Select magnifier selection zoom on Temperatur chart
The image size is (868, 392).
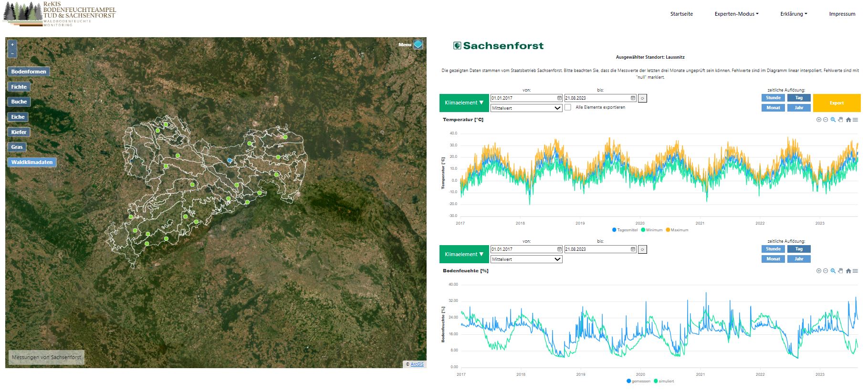click(x=833, y=120)
